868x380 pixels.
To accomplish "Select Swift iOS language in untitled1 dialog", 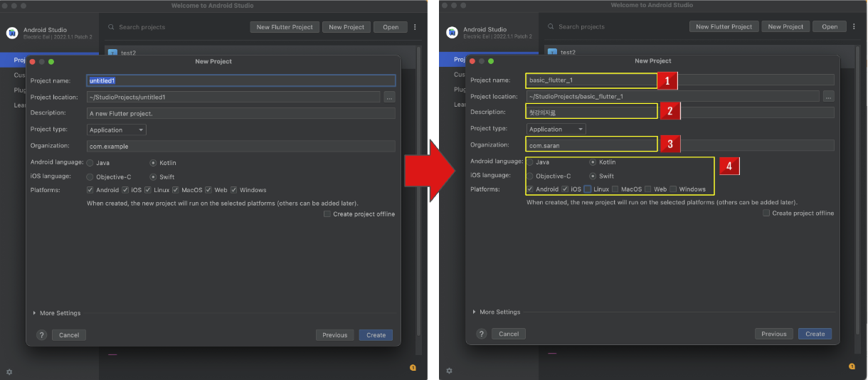I will [153, 176].
